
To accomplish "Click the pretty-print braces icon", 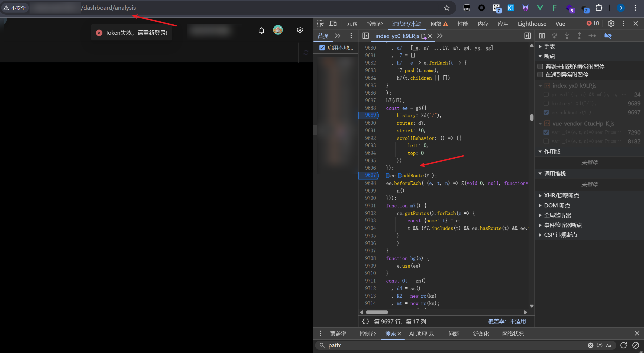I will (365, 321).
